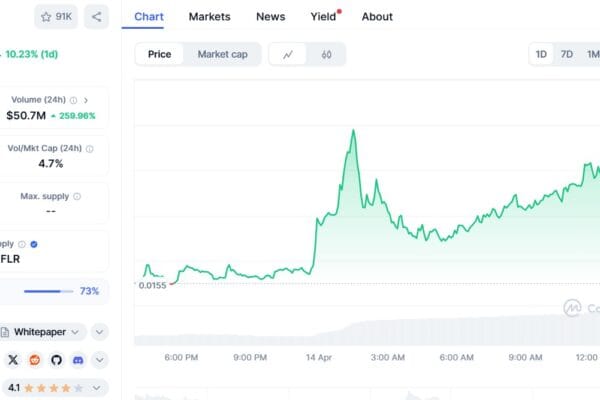Click the 10.23% (1d) price change
This screenshot has height=400, width=600.
tap(31, 54)
